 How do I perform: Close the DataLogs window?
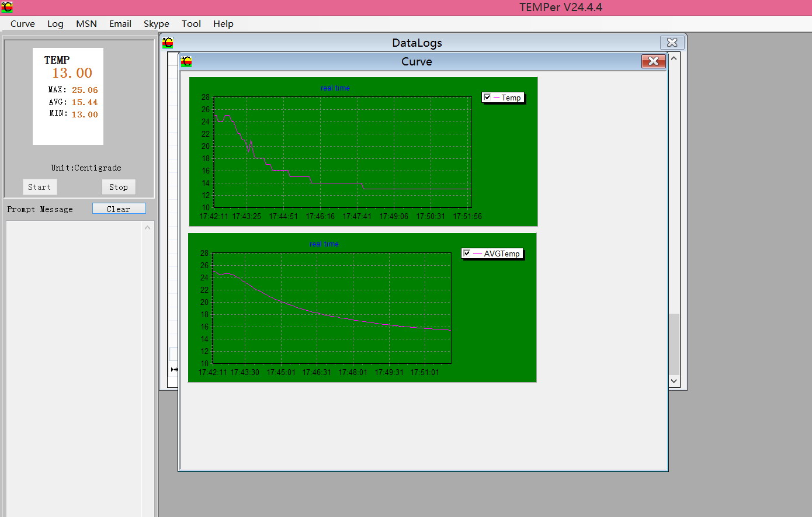pos(672,43)
